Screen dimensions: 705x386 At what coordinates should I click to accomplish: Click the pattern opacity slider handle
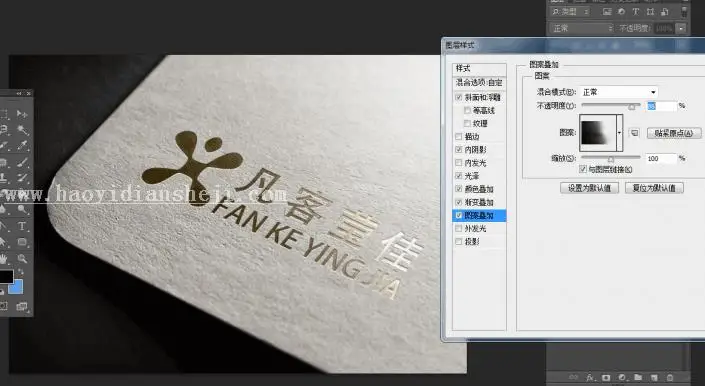pos(632,107)
